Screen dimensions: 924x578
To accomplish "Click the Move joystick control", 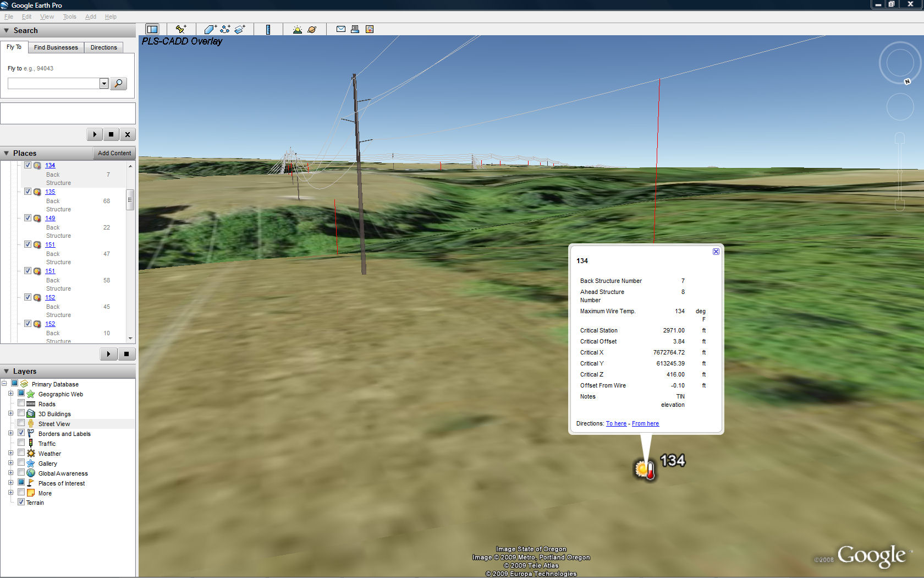I will 900,106.
